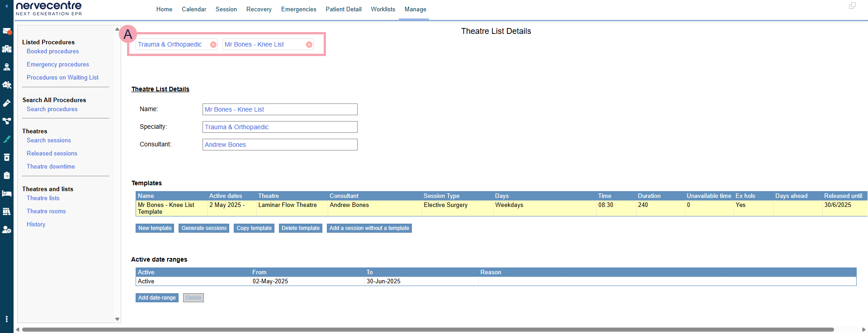Click the hospital building sidebar icon

pos(7,49)
